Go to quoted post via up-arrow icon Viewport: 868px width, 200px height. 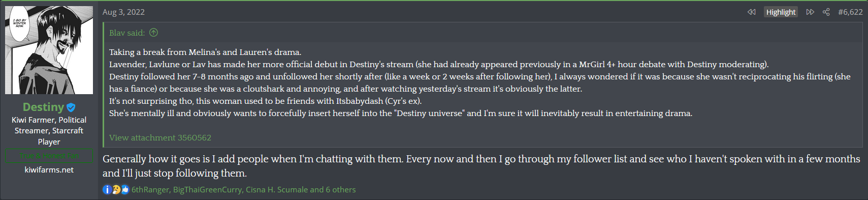click(153, 33)
